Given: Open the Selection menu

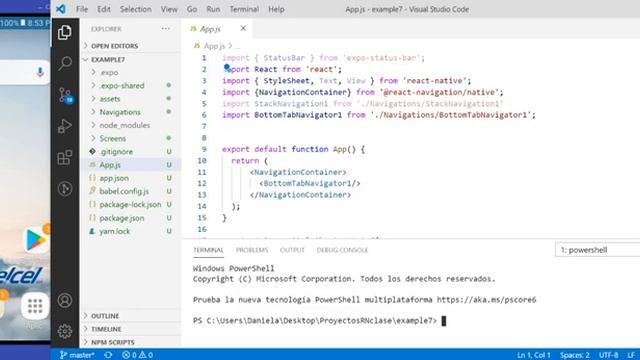Looking at the screenshot, I should click(x=136, y=9).
